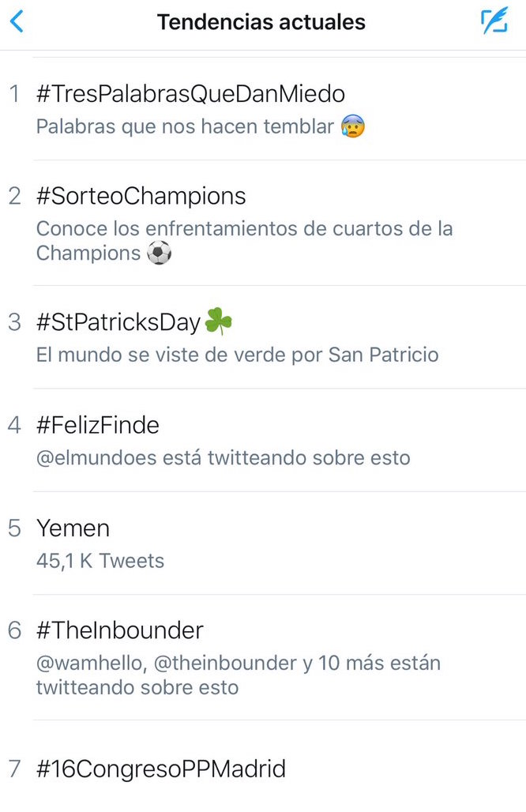The height and width of the screenshot is (812, 526).
Task: Tap the shamrock emoji beside #StPatricksDay
Action: click(219, 322)
